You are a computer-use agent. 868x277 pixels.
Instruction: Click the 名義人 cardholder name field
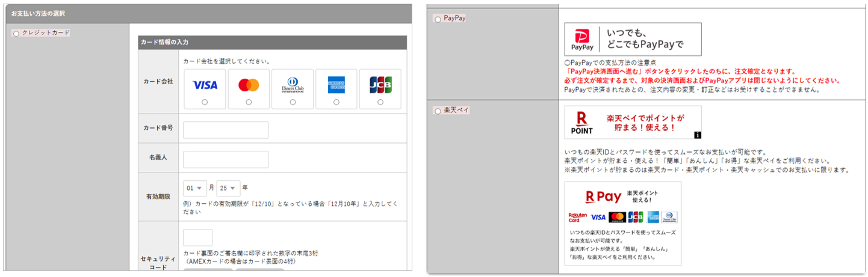tap(226, 159)
